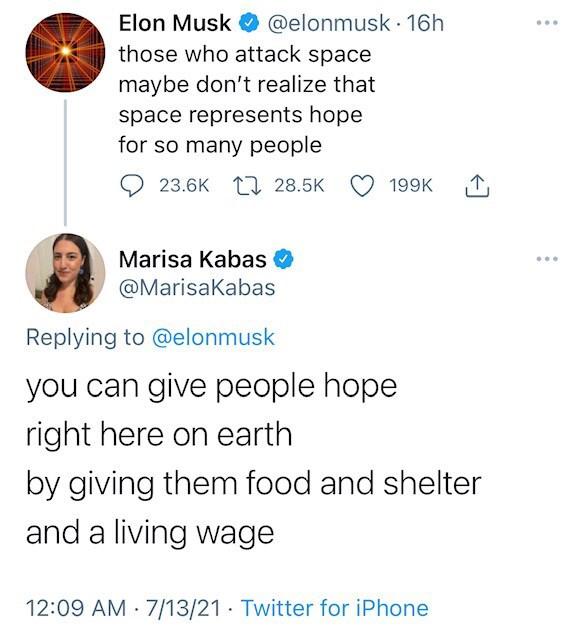Viewport: 586px width, 640px height.
Task: Tap the share upload icon
Action: (x=477, y=186)
